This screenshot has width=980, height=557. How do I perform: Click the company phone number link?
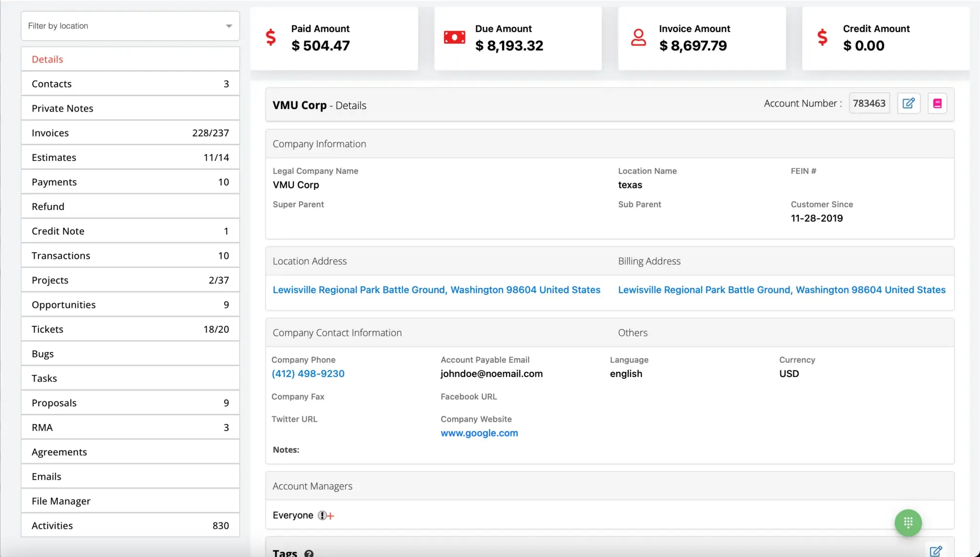click(x=308, y=374)
